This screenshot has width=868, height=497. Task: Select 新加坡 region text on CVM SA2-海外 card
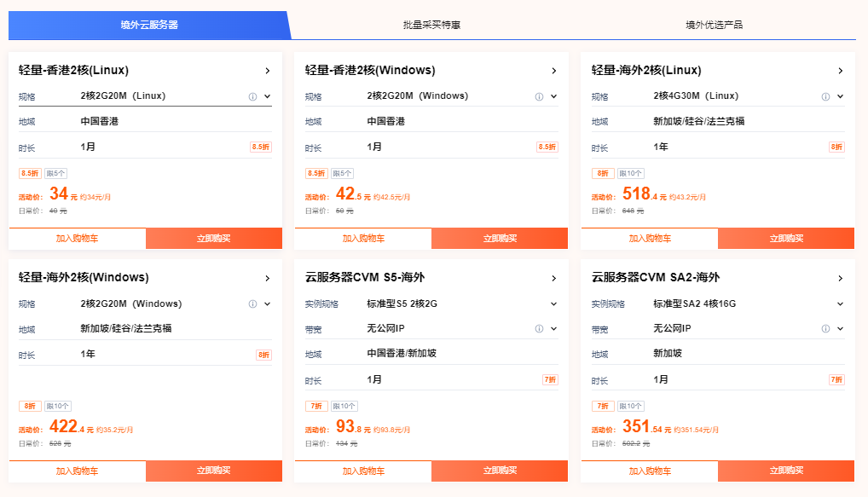[x=668, y=353]
